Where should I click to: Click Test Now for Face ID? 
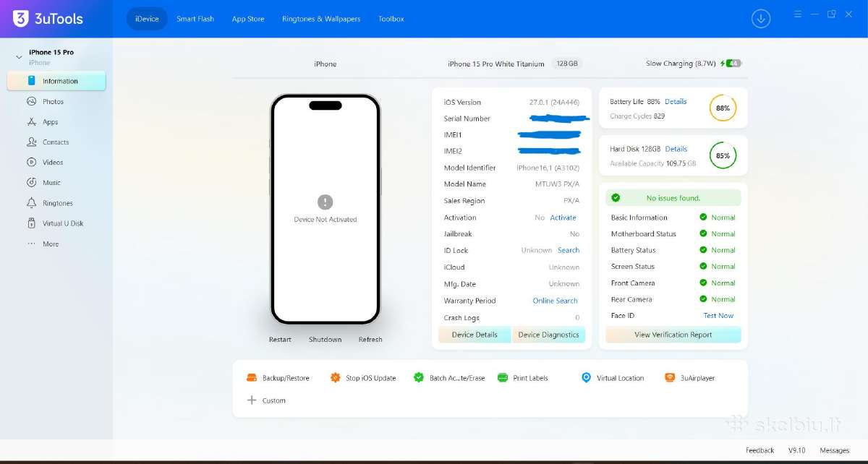[x=718, y=316]
